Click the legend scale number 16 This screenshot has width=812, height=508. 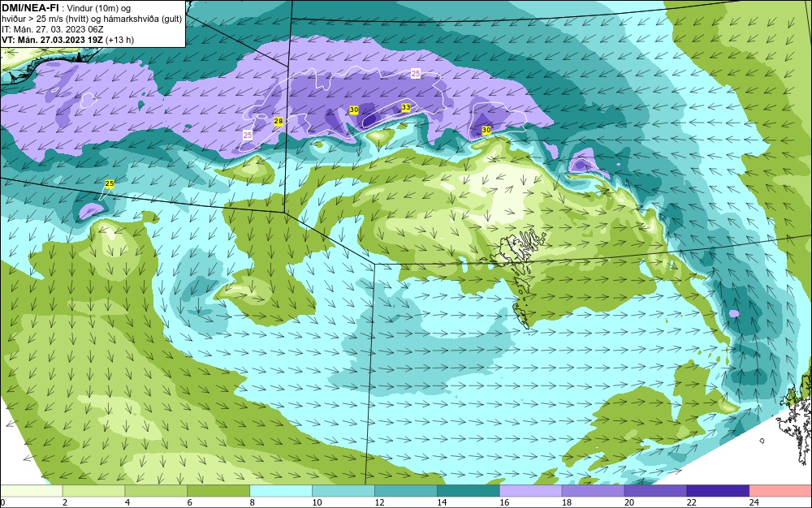(x=504, y=502)
